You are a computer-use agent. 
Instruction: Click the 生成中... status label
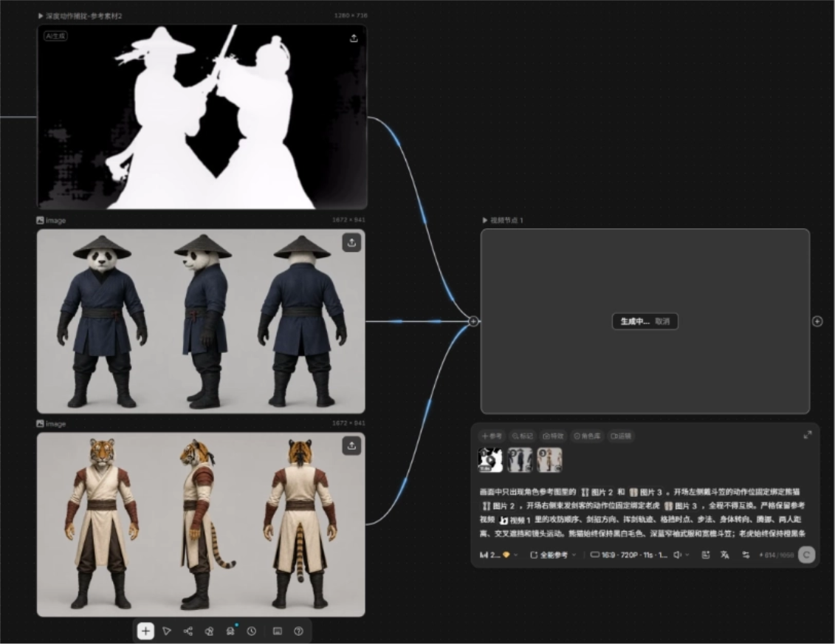click(x=635, y=321)
